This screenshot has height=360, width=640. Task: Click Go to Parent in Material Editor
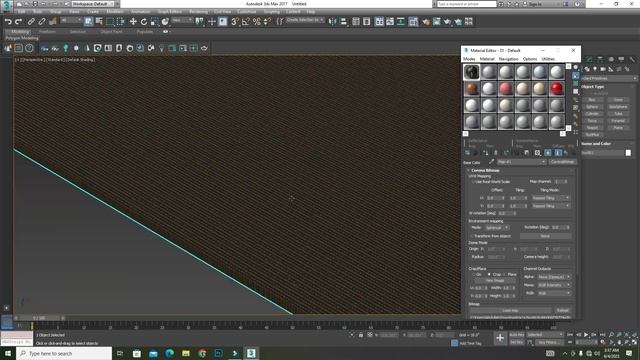[x=566, y=153]
